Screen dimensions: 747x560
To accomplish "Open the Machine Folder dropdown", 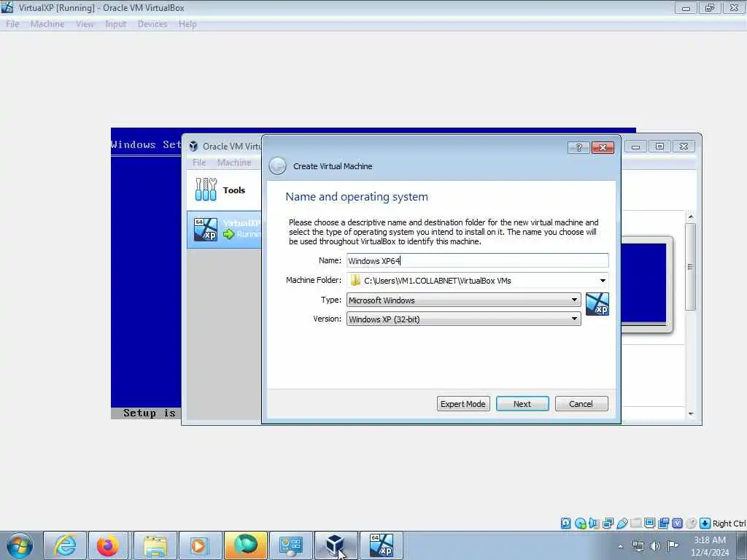I will pyautogui.click(x=603, y=281).
